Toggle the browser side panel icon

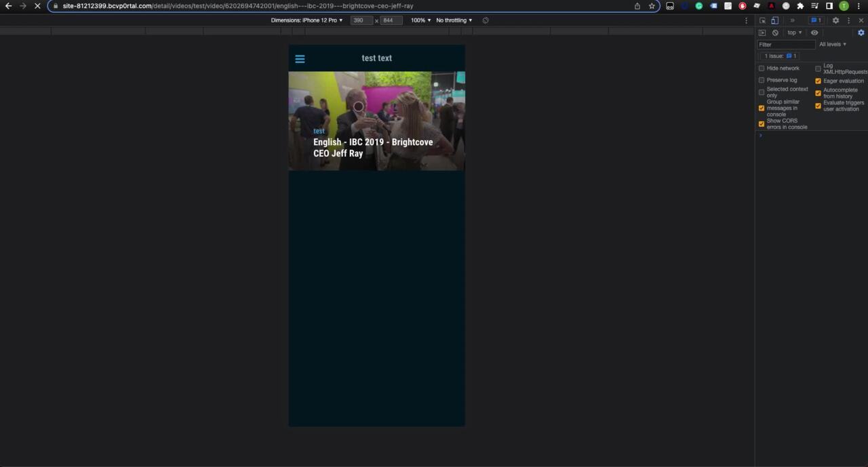(x=829, y=6)
